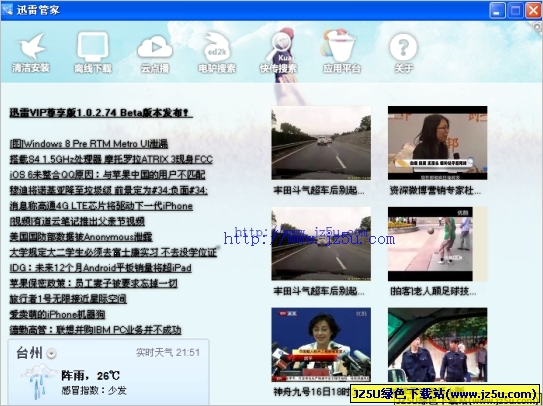Open 高通4G LTE芯片 iPhone news link

click(x=101, y=206)
